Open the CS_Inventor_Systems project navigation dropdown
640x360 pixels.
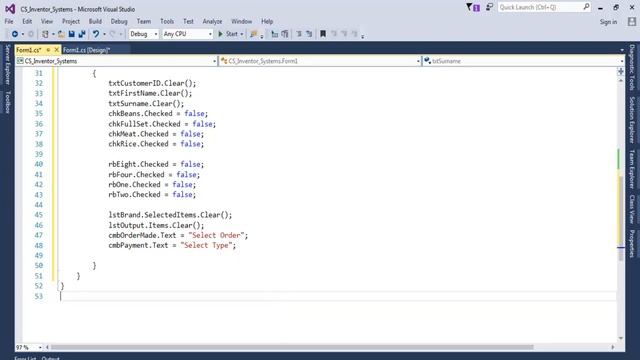coord(116,61)
